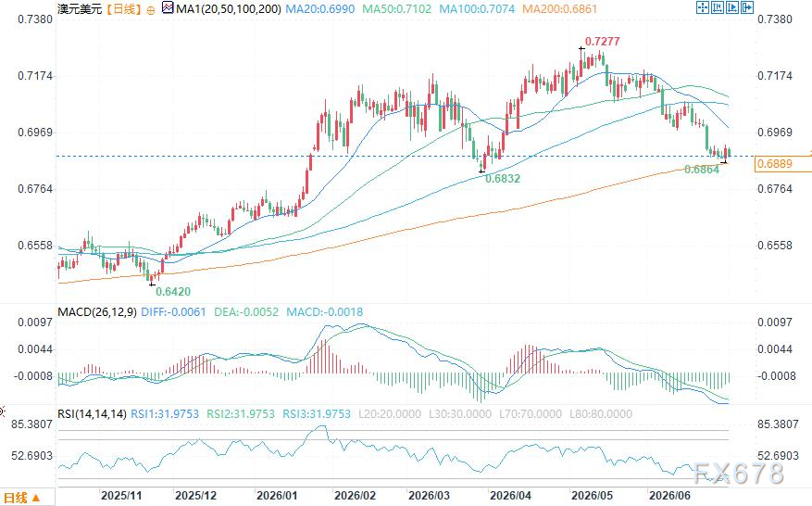Click the L30:30.0000 level label
Viewport: 812px width, 506px height.
[x=460, y=414]
